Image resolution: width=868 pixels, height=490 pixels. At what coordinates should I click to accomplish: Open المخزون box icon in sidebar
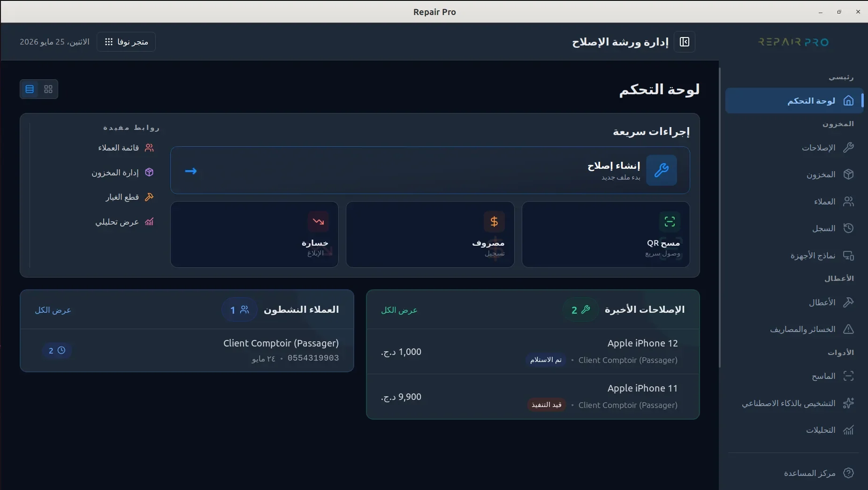pos(848,174)
